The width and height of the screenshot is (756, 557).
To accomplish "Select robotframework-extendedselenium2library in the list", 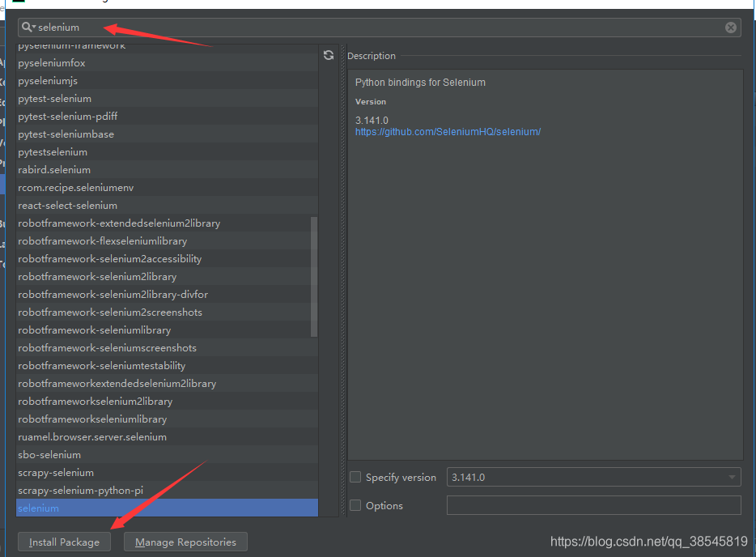I will point(167,223).
